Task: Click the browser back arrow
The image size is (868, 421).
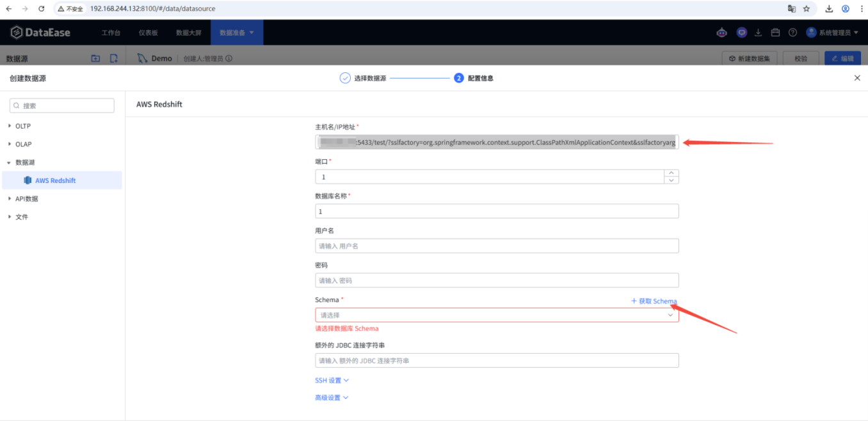Action: pyautogui.click(x=9, y=9)
